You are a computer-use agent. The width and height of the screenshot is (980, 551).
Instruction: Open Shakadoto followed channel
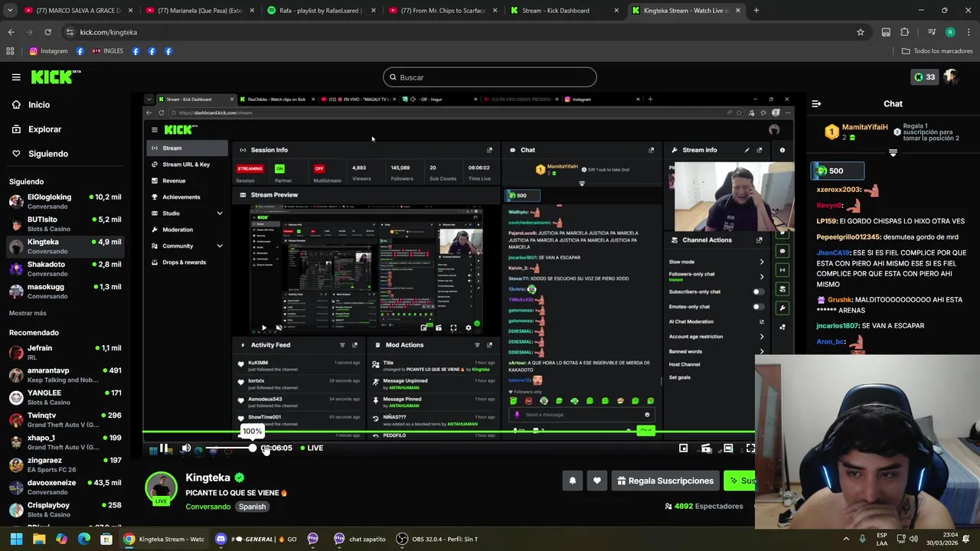tap(66, 269)
